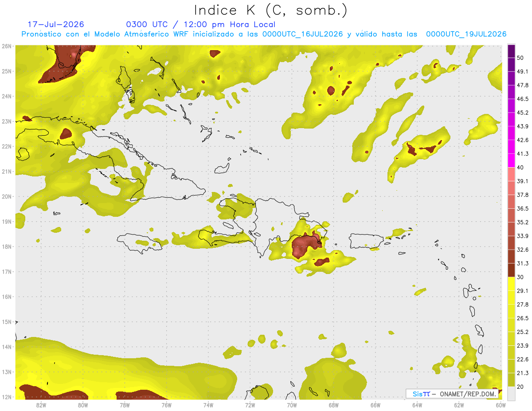
Task: Click the salmon swatch between 39.1 and 40
Action: 511,174
